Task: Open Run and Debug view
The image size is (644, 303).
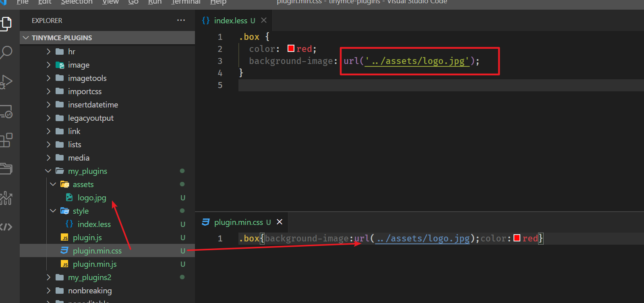Action: (6, 82)
